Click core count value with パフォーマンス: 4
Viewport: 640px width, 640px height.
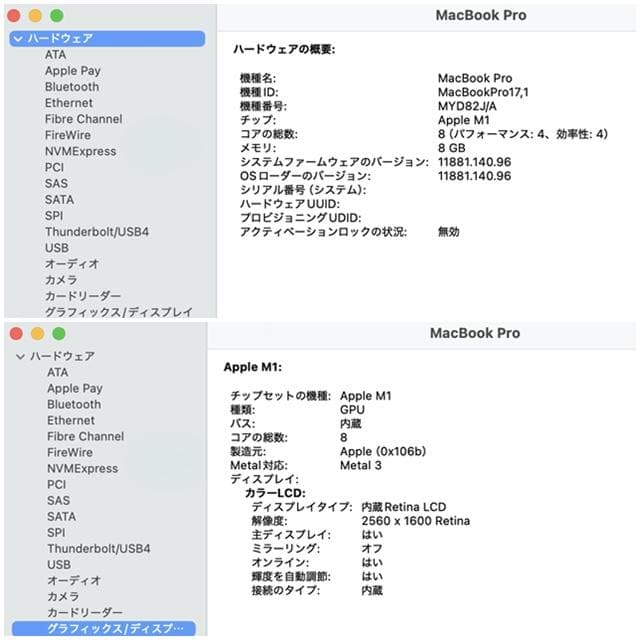click(523, 134)
